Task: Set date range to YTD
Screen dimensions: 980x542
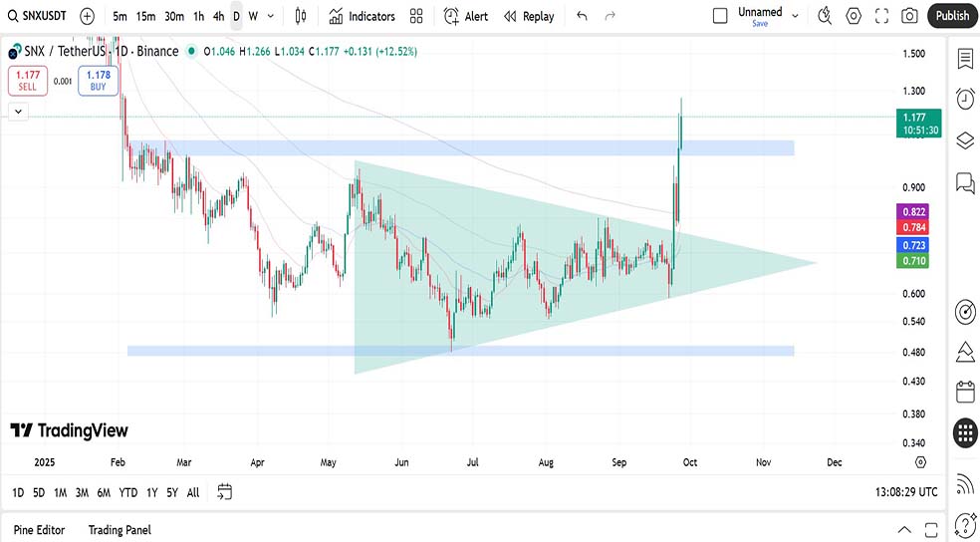Action: [x=128, y=492]
